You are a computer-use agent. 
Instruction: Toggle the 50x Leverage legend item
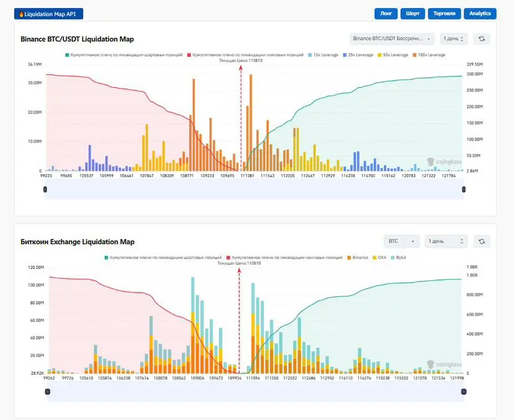pyautogui.click(x=392, y=55)
